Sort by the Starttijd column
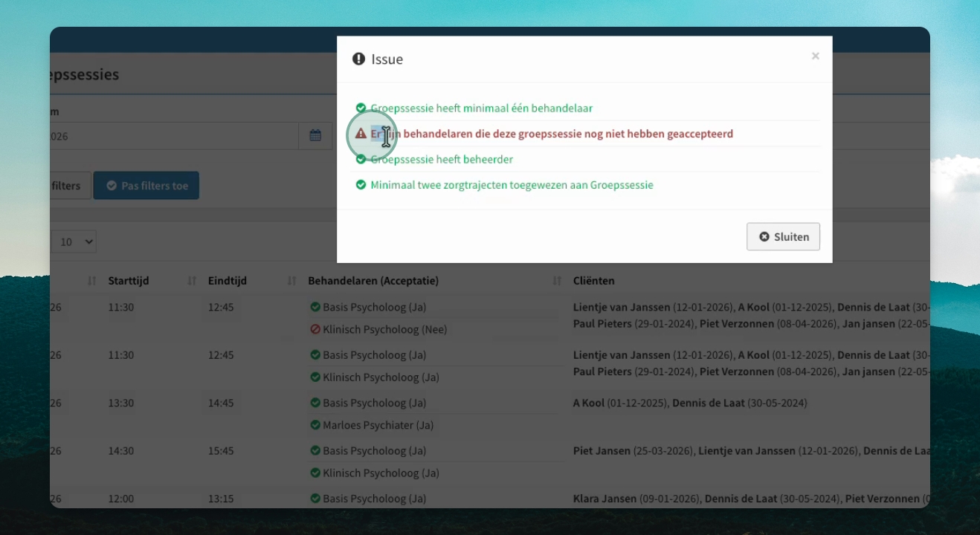Image resolution: width=980 pixels, height=535 pixels. pos(192,281)
